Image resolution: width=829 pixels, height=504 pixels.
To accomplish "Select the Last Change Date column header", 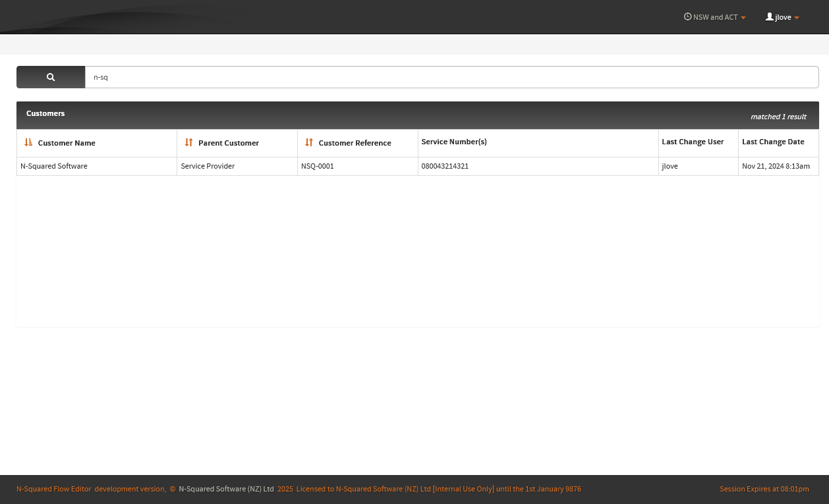I will pos(773,142).
